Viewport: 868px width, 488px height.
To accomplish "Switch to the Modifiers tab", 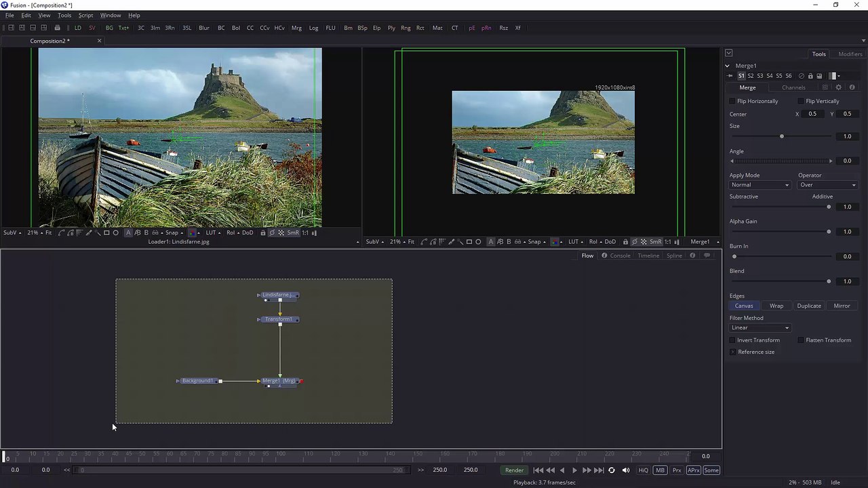I will point(850,54).
